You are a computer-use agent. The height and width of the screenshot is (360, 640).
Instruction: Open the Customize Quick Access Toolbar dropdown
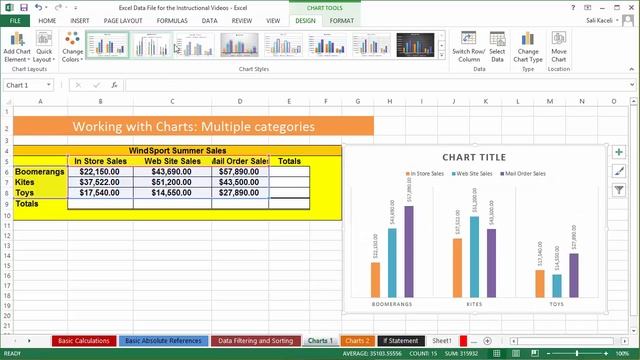click(x=76, y=8)
